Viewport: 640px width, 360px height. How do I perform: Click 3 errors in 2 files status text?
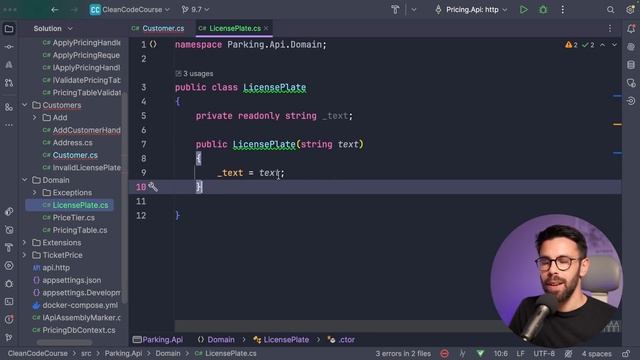click(x=403, y=353)
